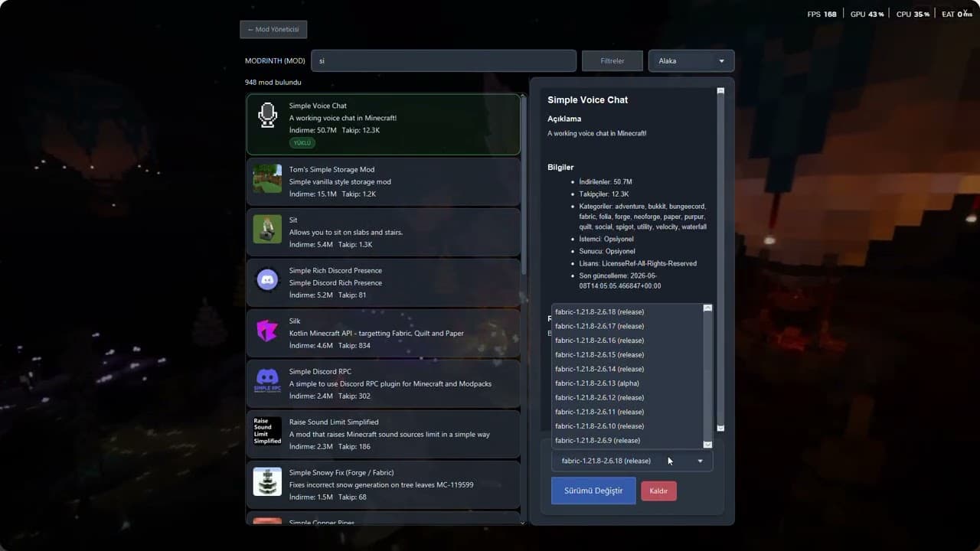Click the Simple Voice Chat details heading

click(x=588, y=99)
